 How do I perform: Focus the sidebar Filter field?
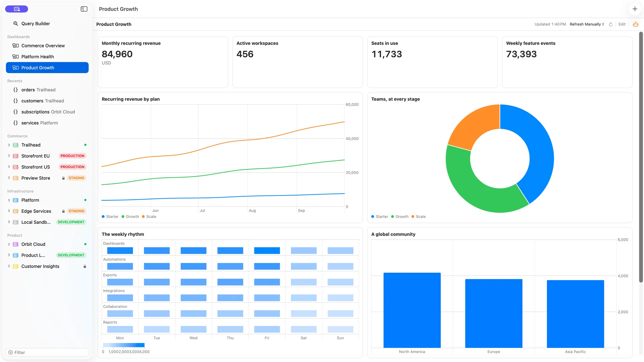point(47,352)
